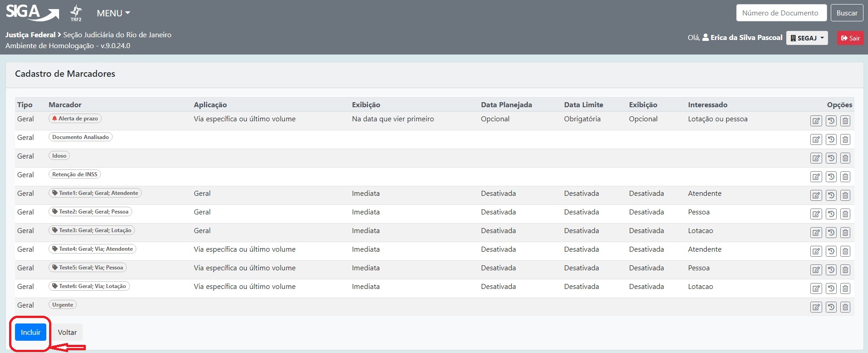Click the Incluir button
The width and height of the screenshot is (868, 353).
coord(30,332)
